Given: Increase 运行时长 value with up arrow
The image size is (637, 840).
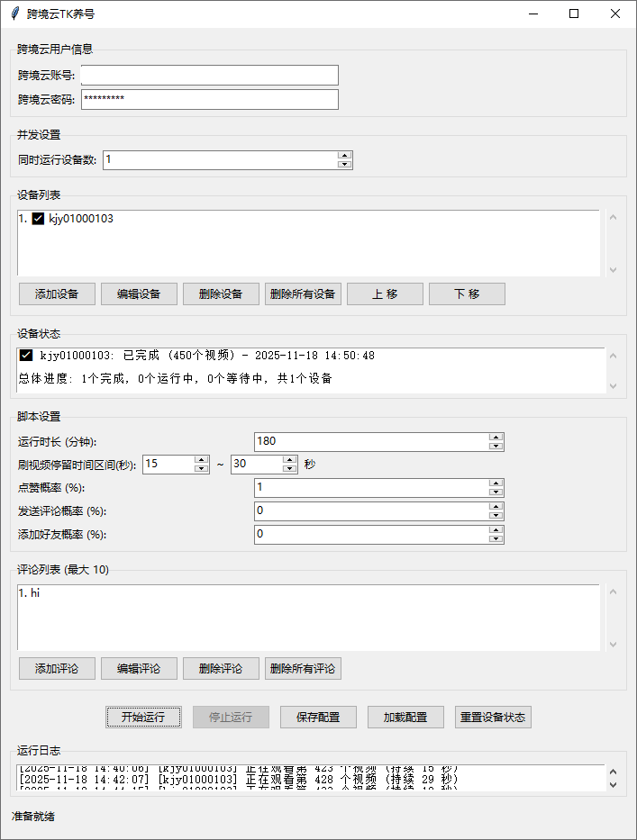Looking at the screenshot, I should tap(496, 438).
